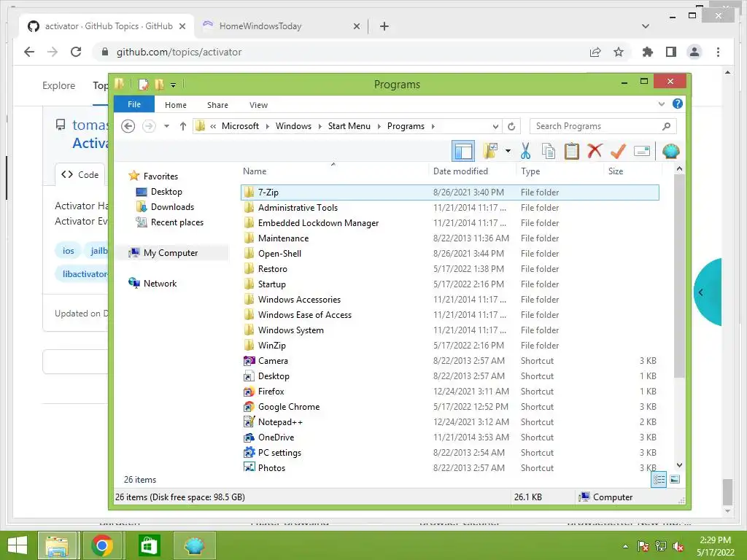747x560 pixels.
Task: Click the quick access Properties icon in title bar
Action: coord(144,85)
